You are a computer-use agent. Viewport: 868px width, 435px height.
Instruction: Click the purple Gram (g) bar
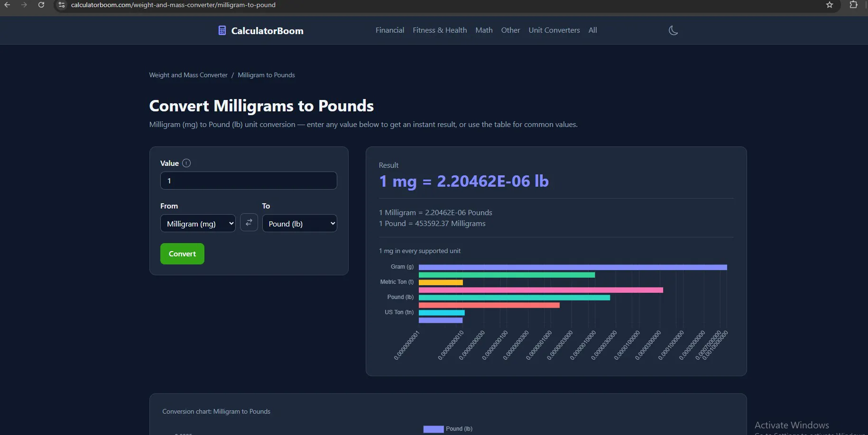(x=573, y=267)
